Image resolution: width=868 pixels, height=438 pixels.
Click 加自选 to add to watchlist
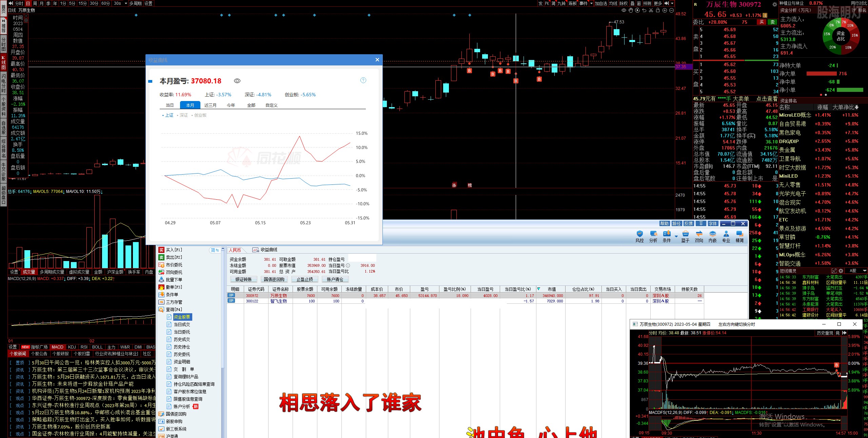(601, 3)
